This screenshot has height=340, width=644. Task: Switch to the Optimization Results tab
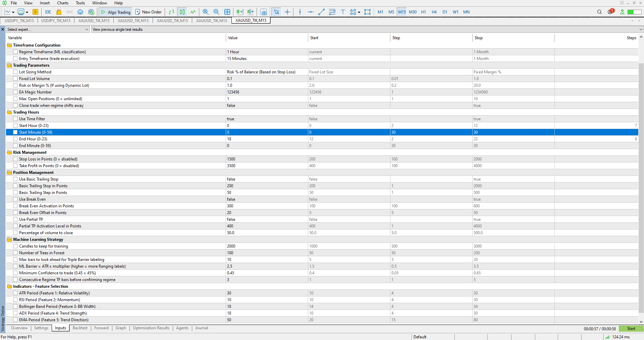(x=151, y=328)
